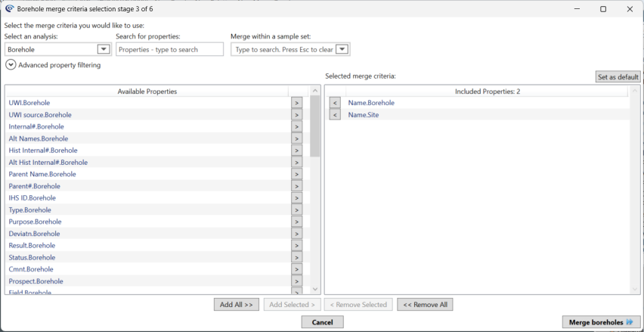
Task: Click the add arrow next to Purpose.Borehole
Action: (x=296, y=222)
